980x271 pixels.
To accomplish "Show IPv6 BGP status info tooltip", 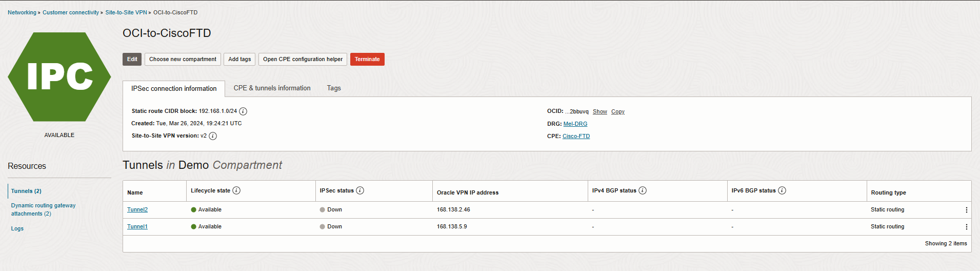I will click(x=782, y=190).
